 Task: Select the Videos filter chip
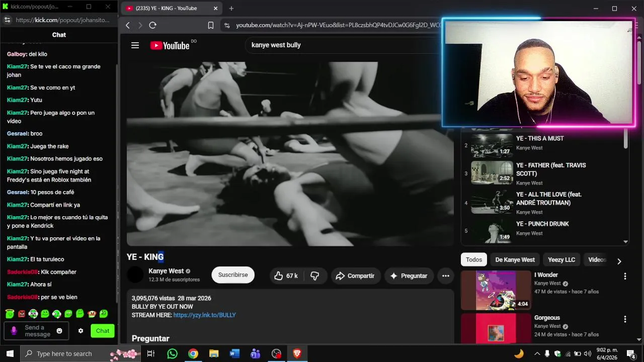click(x=597, y=259)
